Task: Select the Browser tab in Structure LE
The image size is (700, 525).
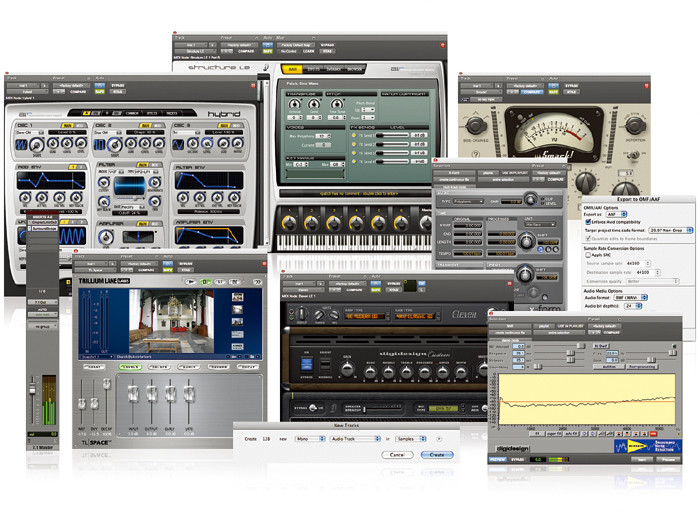Action: pyautogui.click(x=355, y=69)
